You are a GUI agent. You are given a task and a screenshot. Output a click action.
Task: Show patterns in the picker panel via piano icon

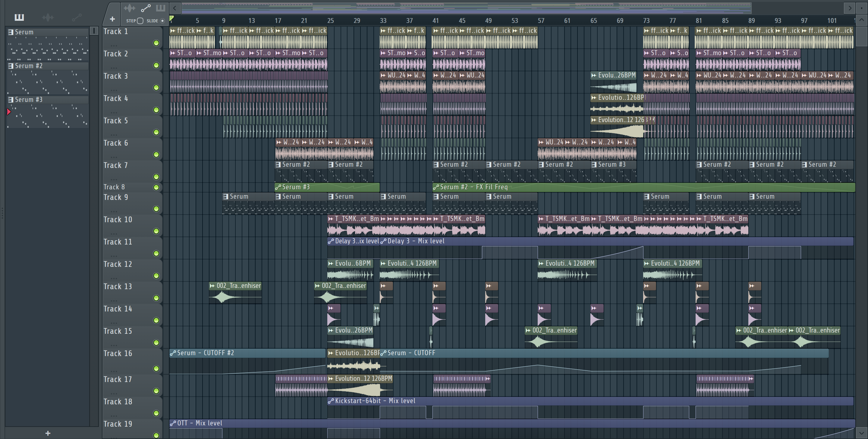coord(19,17)
